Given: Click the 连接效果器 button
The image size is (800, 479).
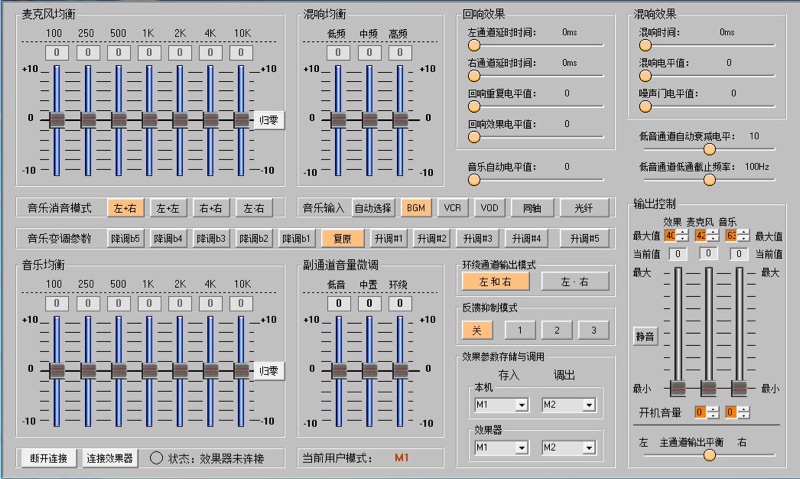Looking at the screenshot, I should 110,459.
